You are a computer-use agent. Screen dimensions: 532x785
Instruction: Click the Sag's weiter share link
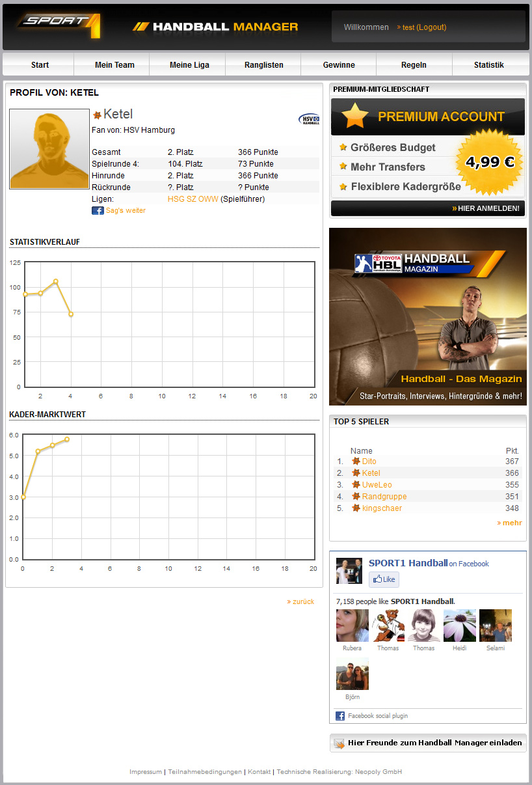pyautogui.click(x=126, y=211)
